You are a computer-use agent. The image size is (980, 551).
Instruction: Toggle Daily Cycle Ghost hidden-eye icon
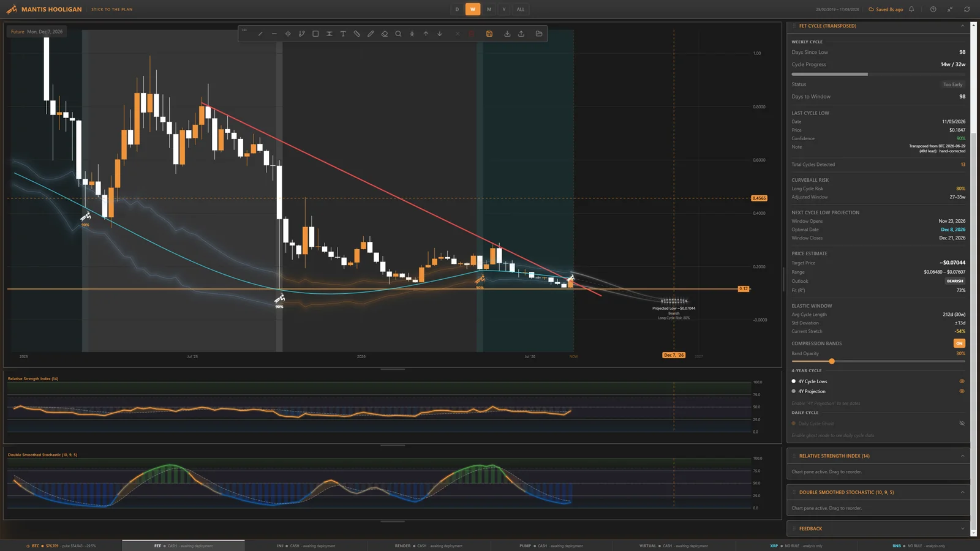pyautogui.click(x=962, y=423)
